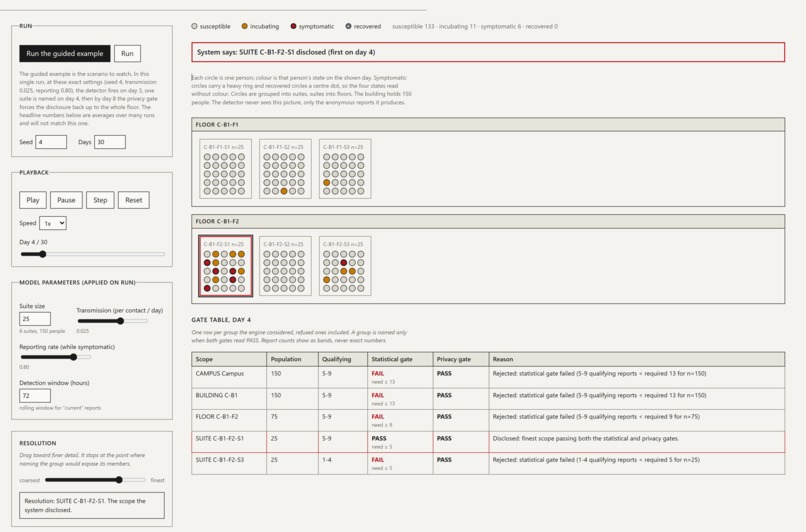Start playback with the Play button
Screen dimensions: 806x532
click(33, 200)
